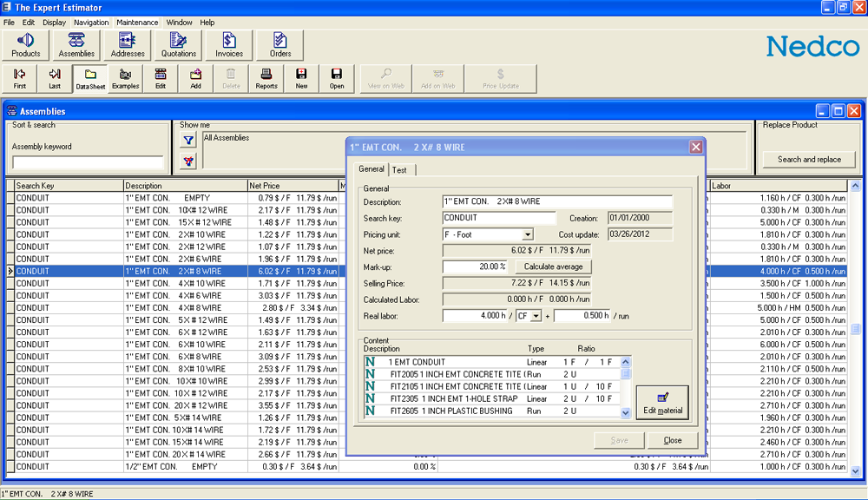This screenshot has width=868, height=500.
Task: Click the Edit material button
Action: pos(662,403)
